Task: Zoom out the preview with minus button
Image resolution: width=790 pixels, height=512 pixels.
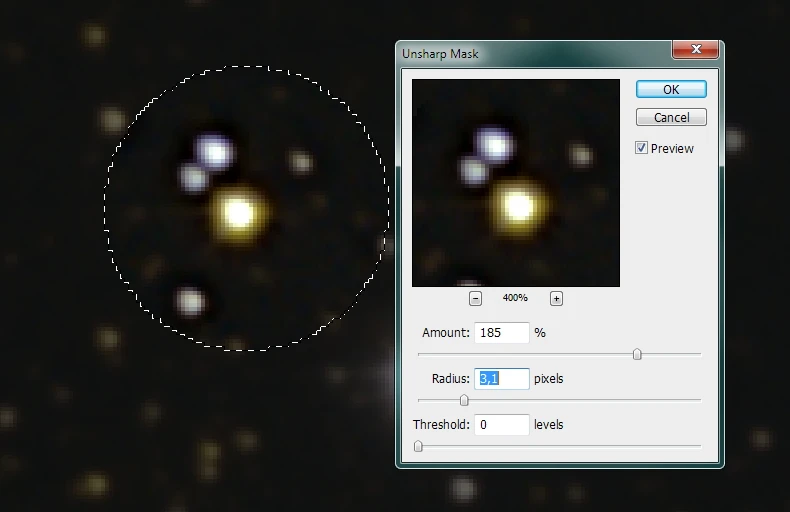Action: coord(475,298)
